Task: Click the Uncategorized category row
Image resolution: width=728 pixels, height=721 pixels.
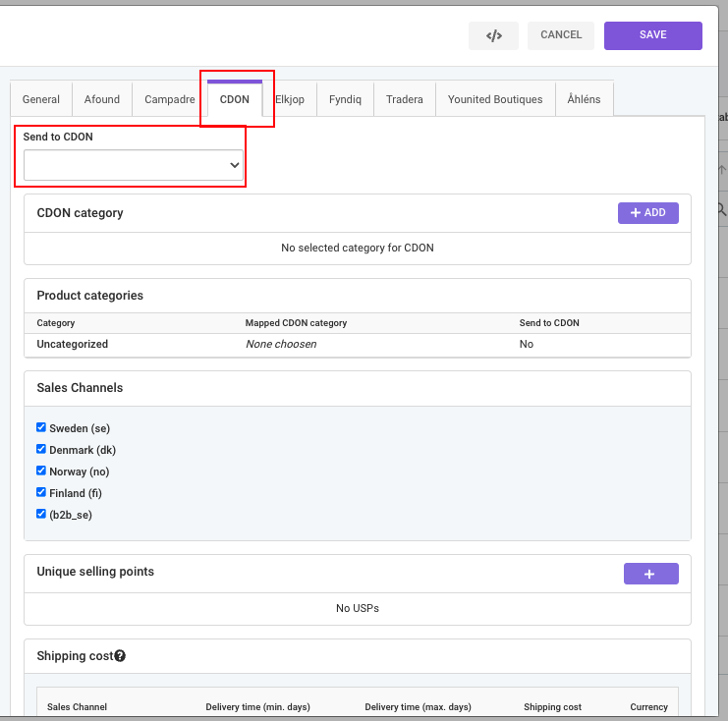Action: tap(358, 345)
